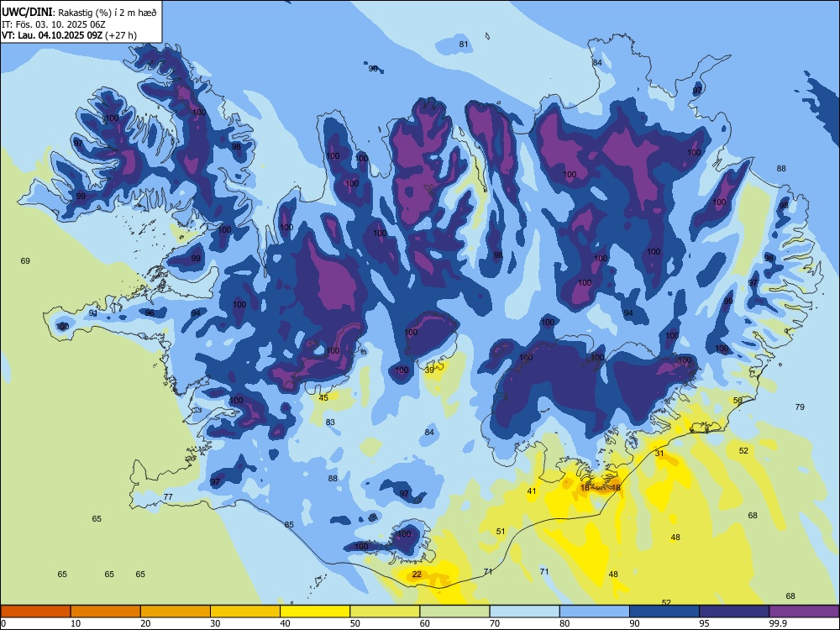The height and width of the screenshot is (630, 840).
Task: Click the humidity value '83' on the map
Action: [x=330, y=423]
